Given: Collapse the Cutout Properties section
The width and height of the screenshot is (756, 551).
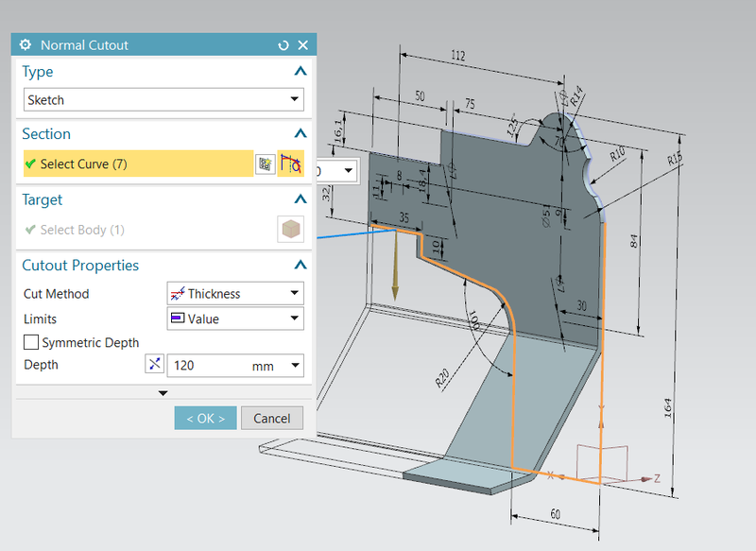Looking at the screenshot, I should [300, 265].
